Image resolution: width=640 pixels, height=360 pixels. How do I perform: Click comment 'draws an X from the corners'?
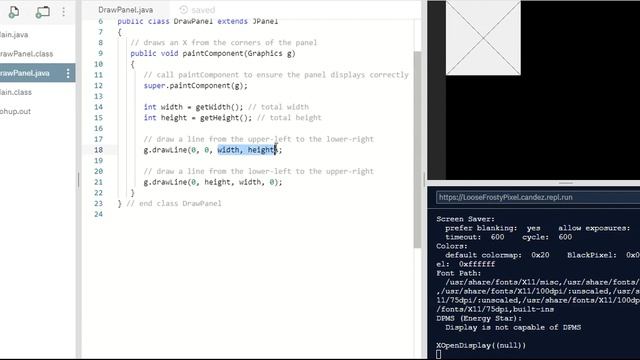[x=224, y=42]
